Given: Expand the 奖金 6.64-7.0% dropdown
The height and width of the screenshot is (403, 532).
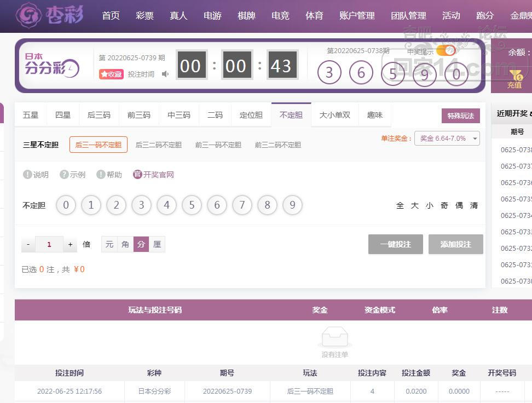Looking at the screenshot, I should tap(447, 139).
